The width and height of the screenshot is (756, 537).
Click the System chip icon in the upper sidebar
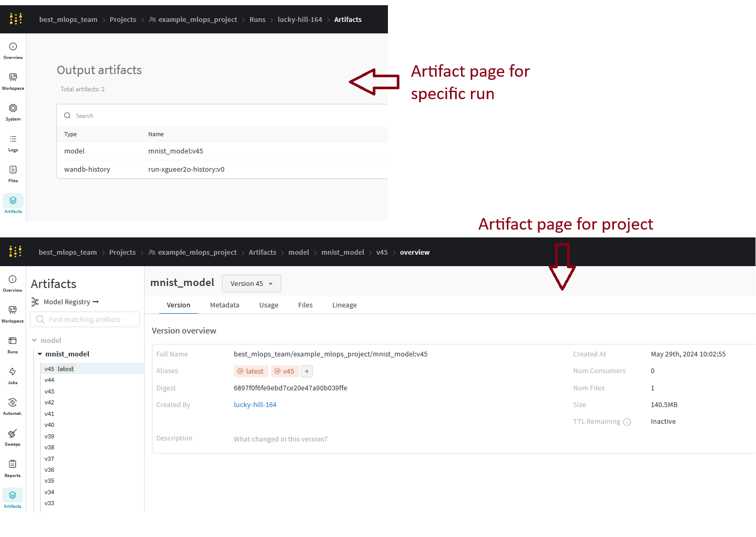(13, 109)
